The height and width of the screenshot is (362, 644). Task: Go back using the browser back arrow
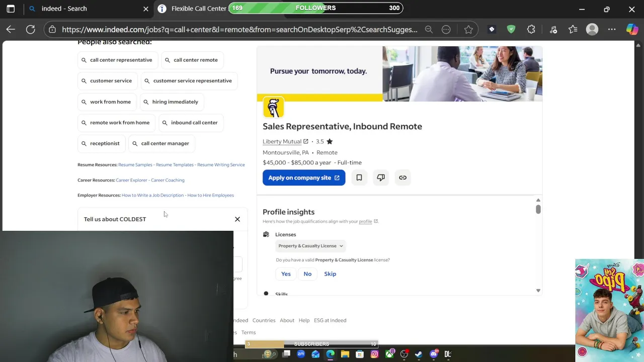point(11,30)
